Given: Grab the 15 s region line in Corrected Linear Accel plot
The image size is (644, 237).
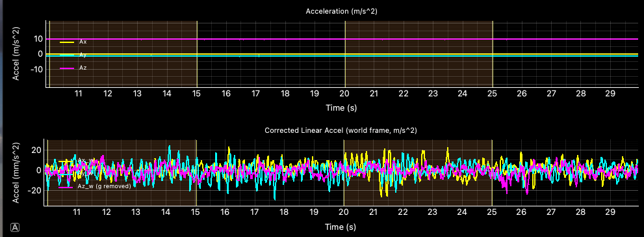Looking at the screenshot, I should click(x=196, y=173).
